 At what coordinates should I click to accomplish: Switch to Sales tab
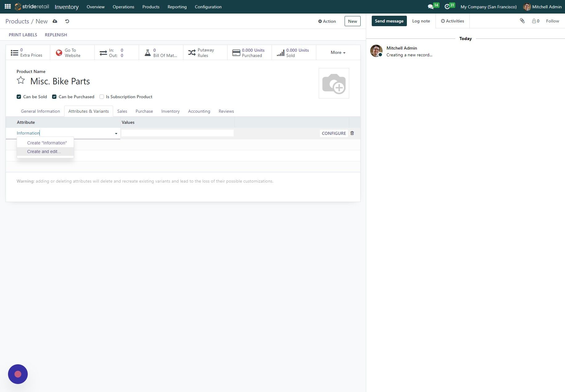122,111
